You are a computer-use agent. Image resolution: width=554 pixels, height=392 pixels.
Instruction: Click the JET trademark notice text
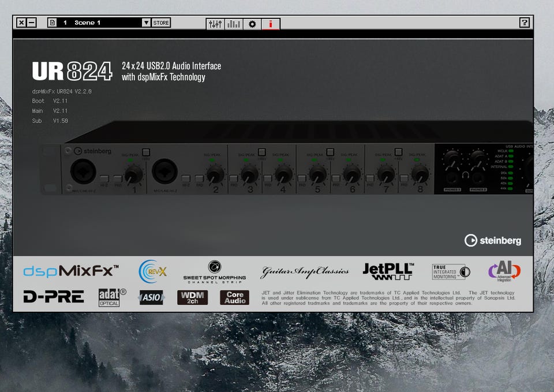(x=388, y=298)
